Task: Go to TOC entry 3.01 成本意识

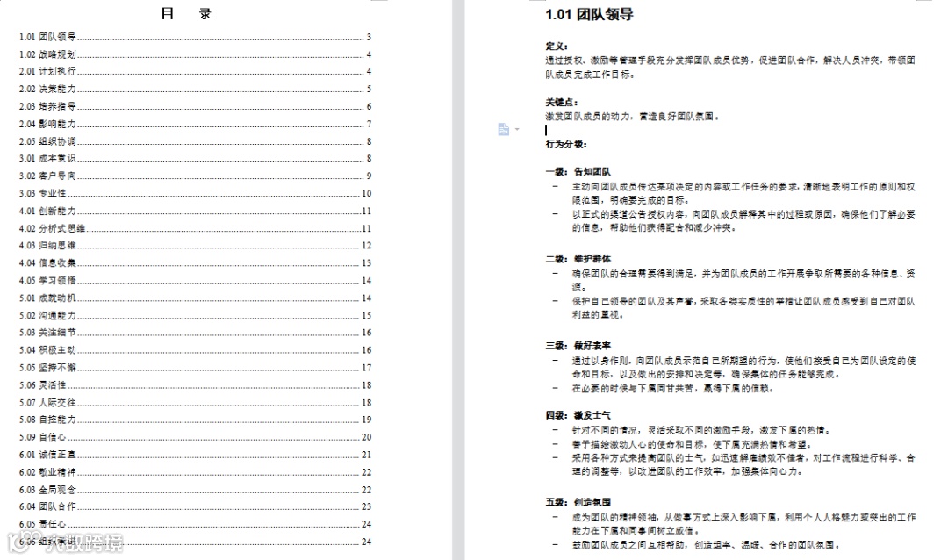Action: (x=195, y=159)
